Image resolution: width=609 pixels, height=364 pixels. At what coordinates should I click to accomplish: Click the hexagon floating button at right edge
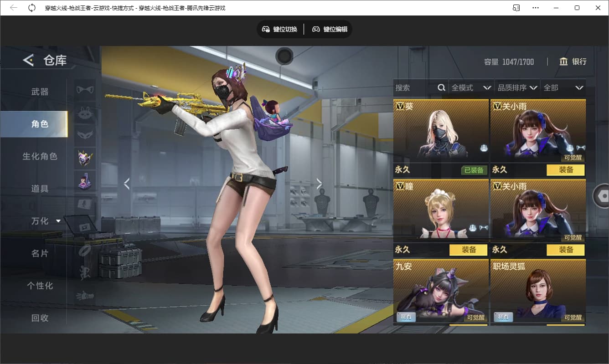click(602, 196)
